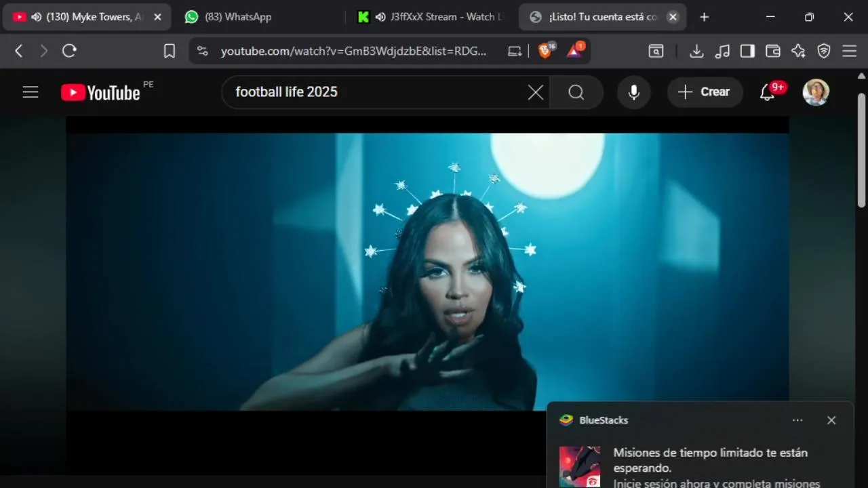Go back with the browser back arrow
The width and height of the screenshot is (868, 488).
click(19, 51)
